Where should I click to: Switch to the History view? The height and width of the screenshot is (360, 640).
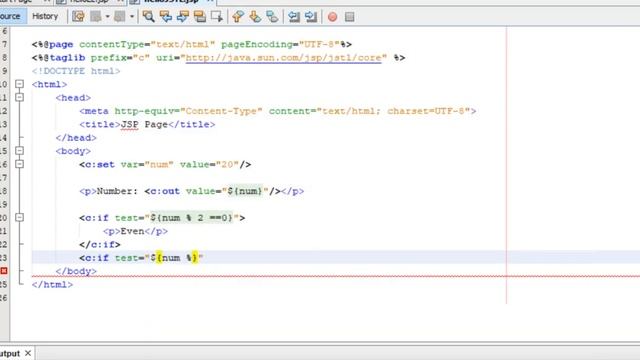(45, 16)
